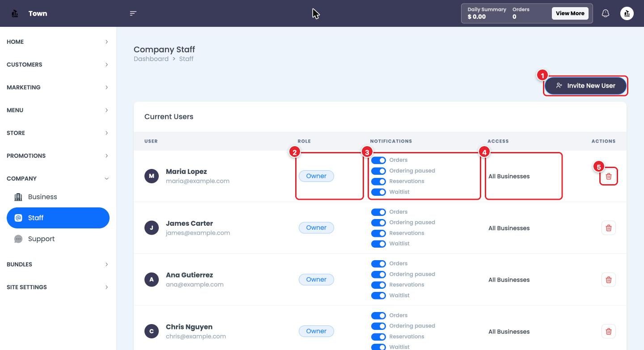Click Chris Nguyen's Owner role badge
Viewport: 644px width, 350px height.
[316, 331]
